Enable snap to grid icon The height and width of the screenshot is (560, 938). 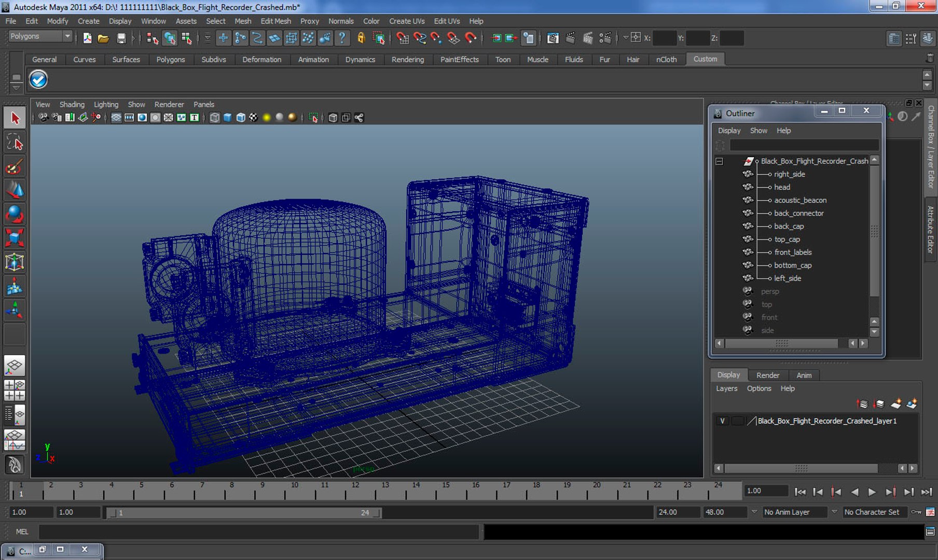click(x=402, y=38)
